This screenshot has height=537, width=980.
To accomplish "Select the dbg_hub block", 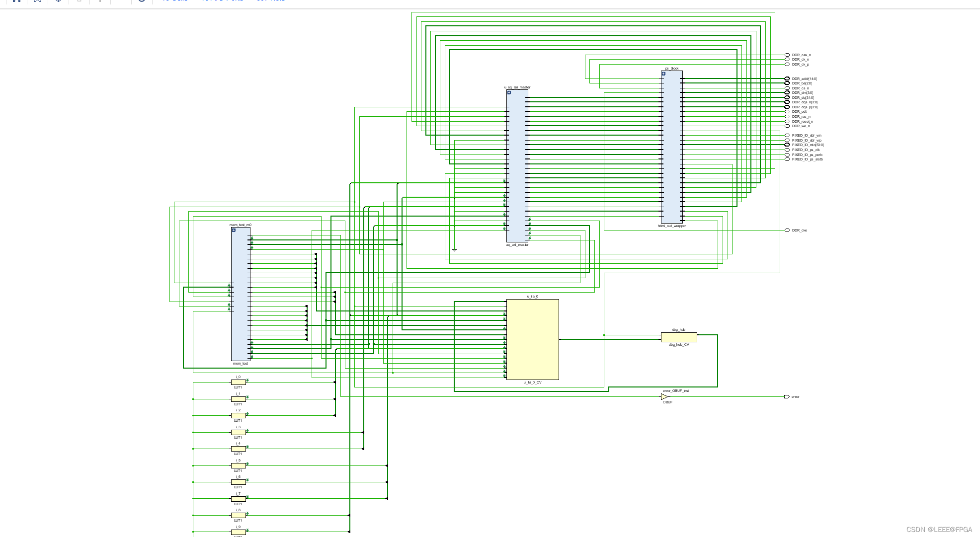I will point(679,337).
